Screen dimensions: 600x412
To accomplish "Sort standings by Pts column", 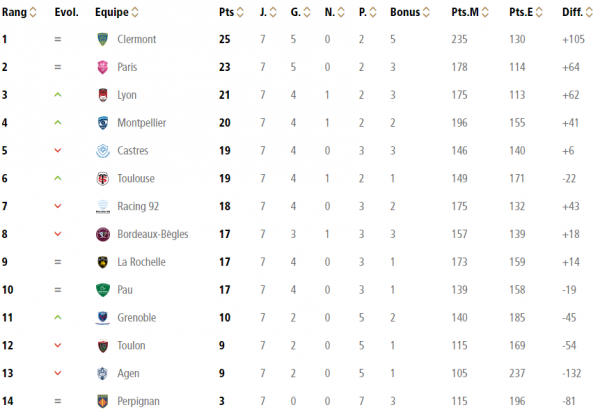I will 239,12.
